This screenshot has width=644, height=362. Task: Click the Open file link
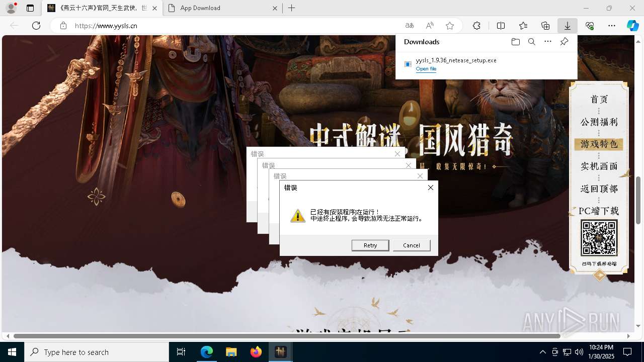point(426,69)
